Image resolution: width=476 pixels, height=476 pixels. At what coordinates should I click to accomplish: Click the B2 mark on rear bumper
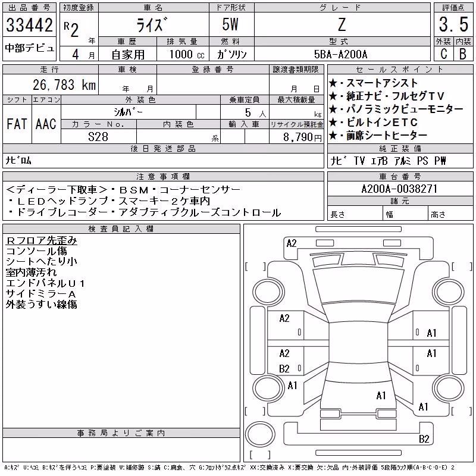click(424, 439)
